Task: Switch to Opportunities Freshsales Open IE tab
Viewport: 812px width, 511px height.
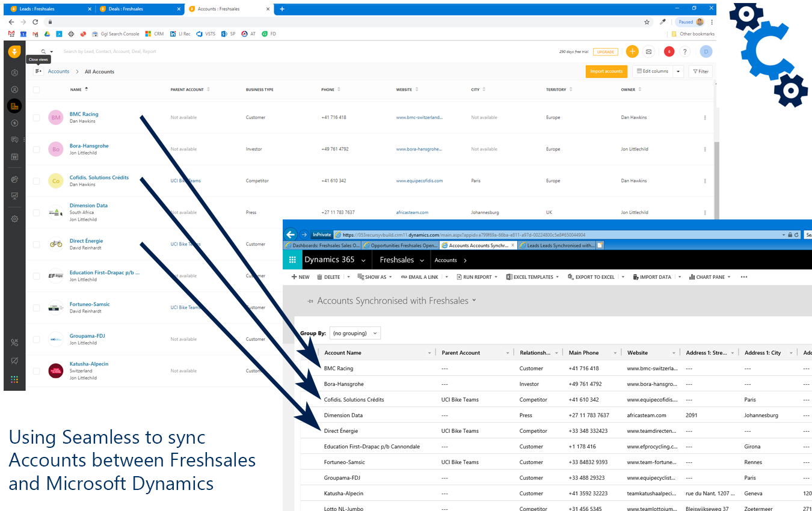Action: pyautogui.click(x=400, y=245)
